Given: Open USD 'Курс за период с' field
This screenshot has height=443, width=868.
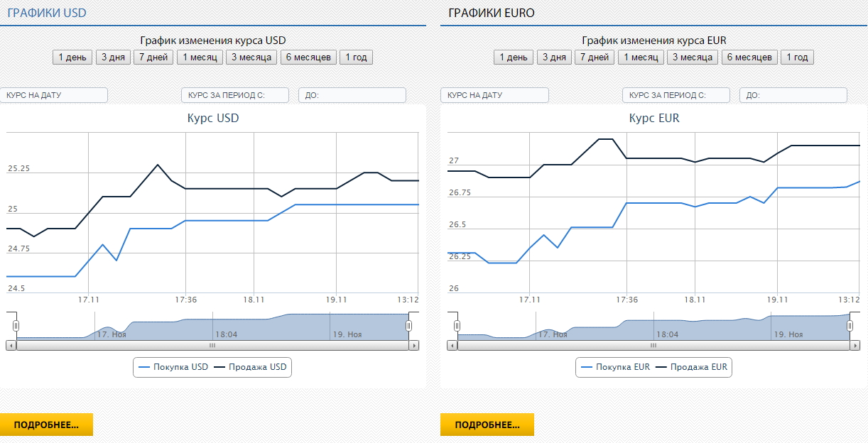Looking at the screenshot, I should tap(234, 95).
